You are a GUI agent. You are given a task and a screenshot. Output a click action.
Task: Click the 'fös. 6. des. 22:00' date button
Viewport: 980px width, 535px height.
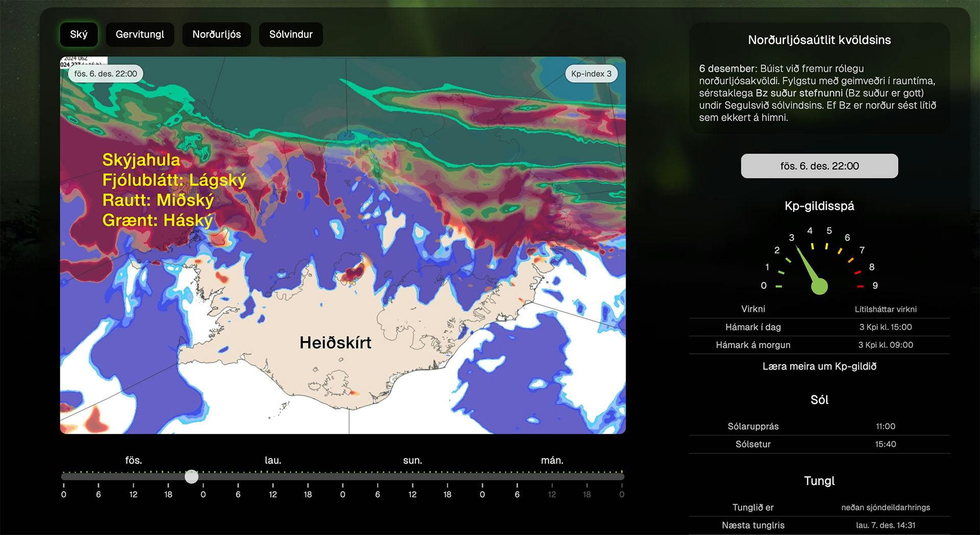coord(819,166)
